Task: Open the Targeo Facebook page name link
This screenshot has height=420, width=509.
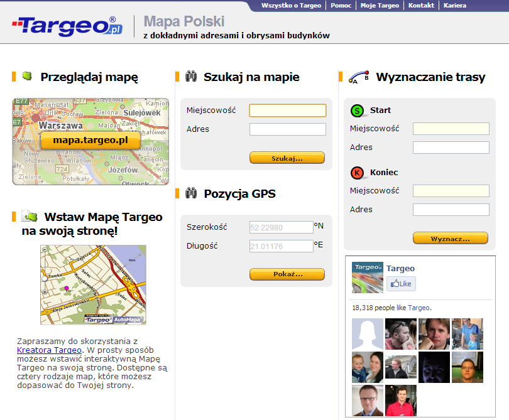Action: pos(400,268)
